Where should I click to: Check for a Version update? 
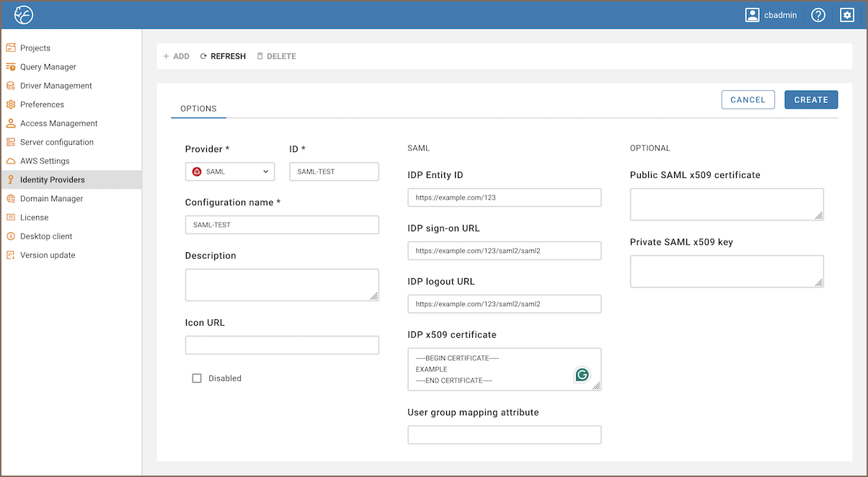click(x=49, y=254)
